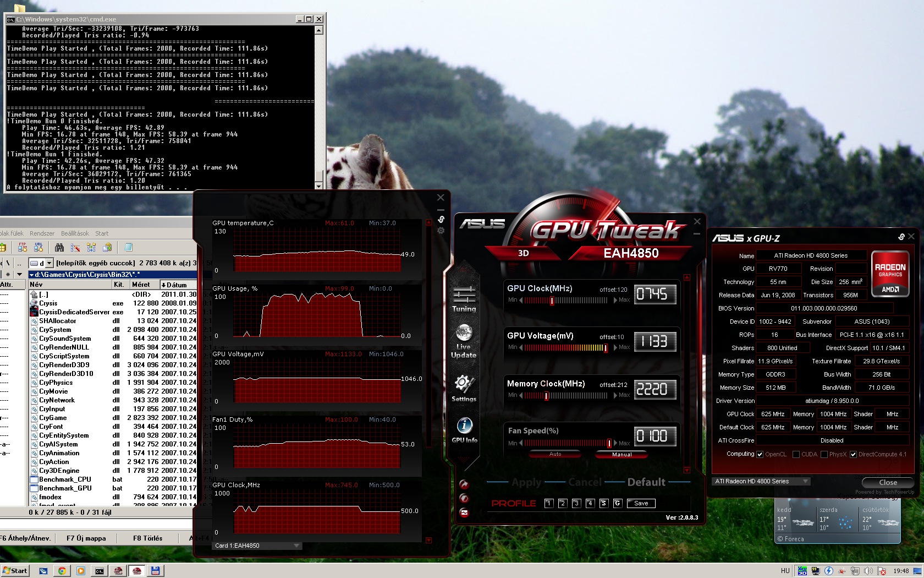Go to parent folder [..] entry
The width and height of the screenshot is (924, 578).
click(43, 295)
